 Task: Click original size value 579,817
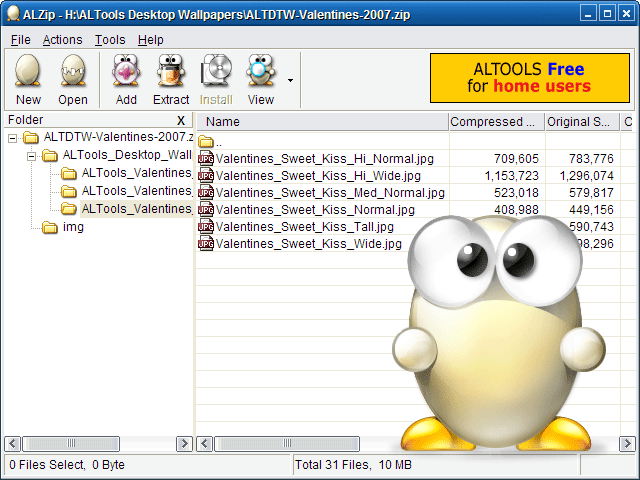point(591,193)
